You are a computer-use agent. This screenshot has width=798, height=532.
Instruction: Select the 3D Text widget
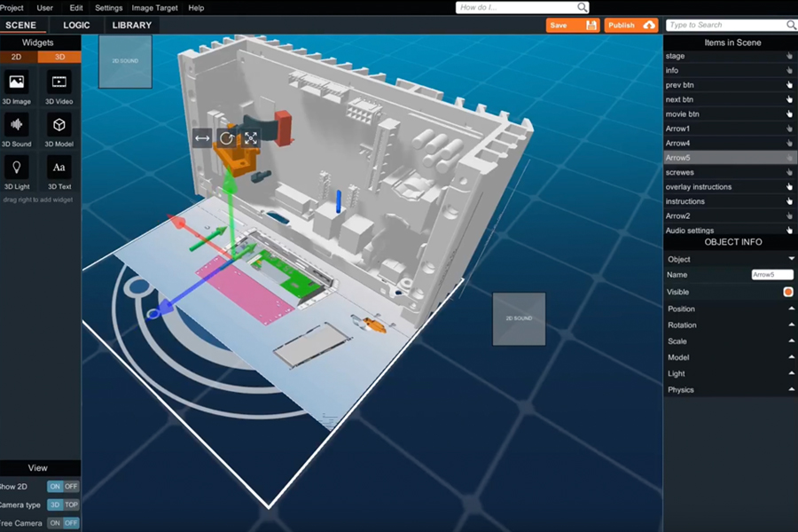(x=59, y=173)
